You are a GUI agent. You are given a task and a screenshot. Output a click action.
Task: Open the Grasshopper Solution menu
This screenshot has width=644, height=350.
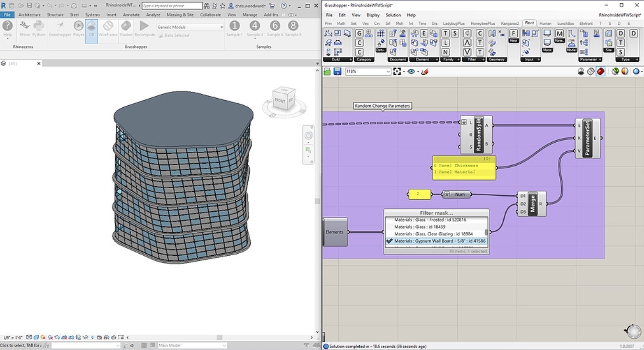393,15
